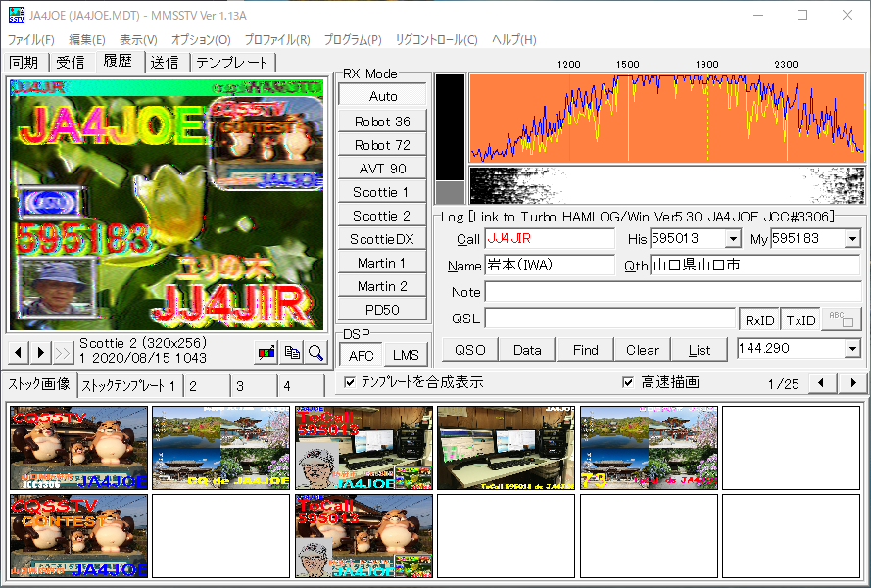Select PD50 RX mode
The width and height of the screenshot is (871, 588).
click(383, 310)
